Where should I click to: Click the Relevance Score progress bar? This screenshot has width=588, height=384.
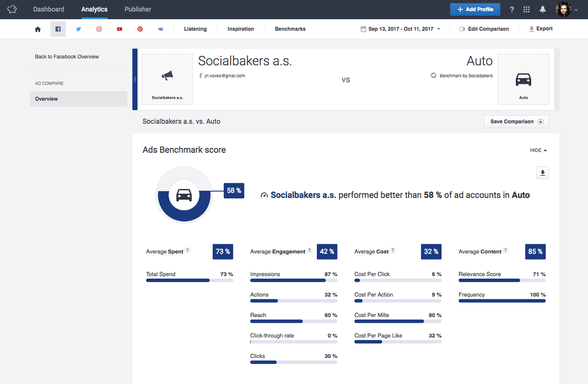click(502, 280)
